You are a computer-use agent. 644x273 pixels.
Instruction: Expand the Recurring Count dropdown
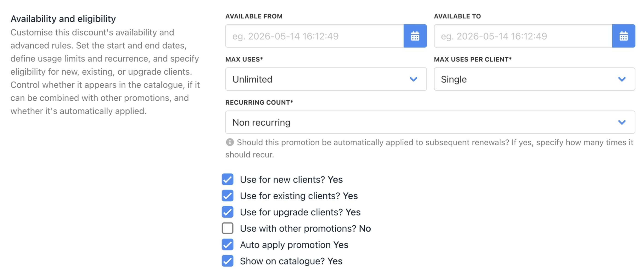click(430, 122)
